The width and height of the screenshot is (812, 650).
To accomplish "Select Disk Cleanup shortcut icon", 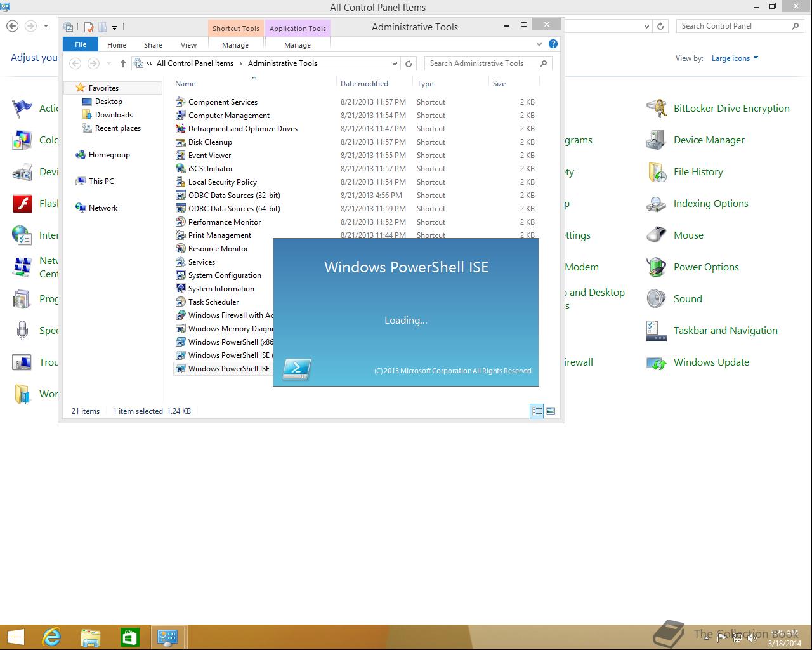I will [181, 142].
